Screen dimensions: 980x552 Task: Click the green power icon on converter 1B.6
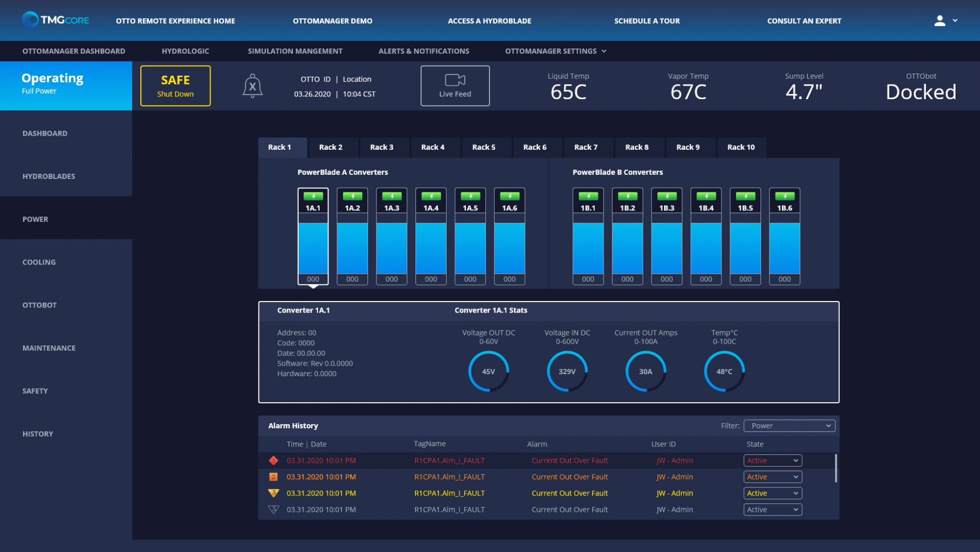tap(785, 196)
